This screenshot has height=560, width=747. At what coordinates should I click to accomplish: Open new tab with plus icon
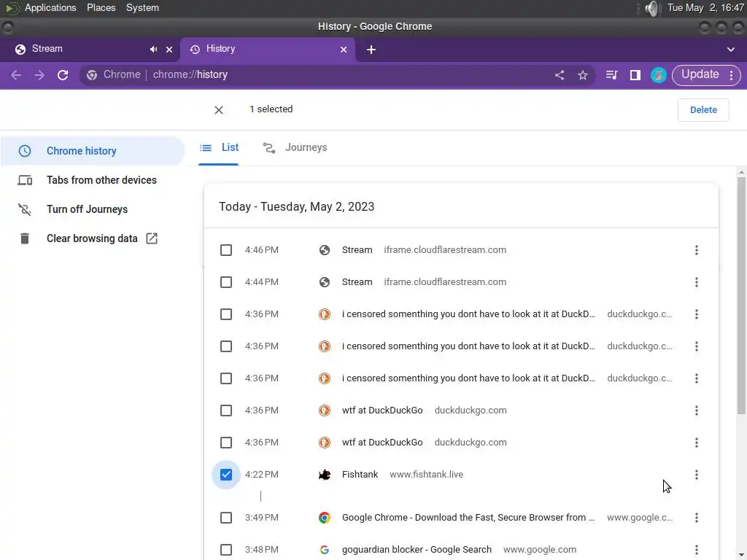[371, 50]
